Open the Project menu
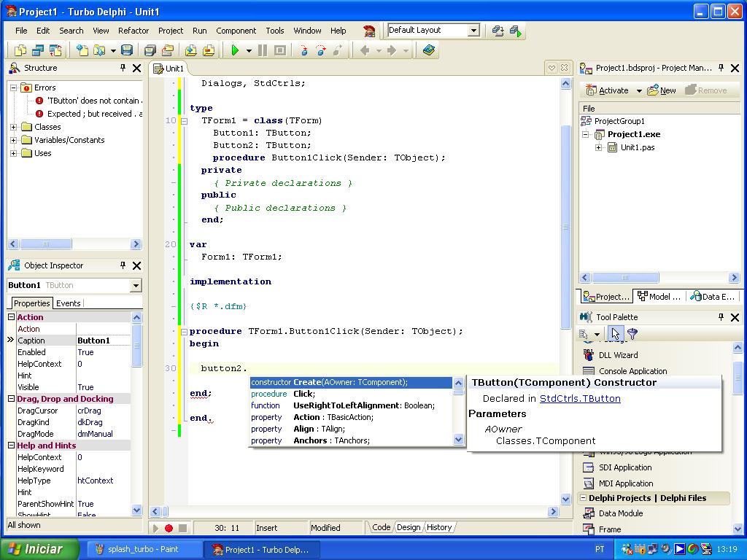Screen dimensions: 747x560 171,31
